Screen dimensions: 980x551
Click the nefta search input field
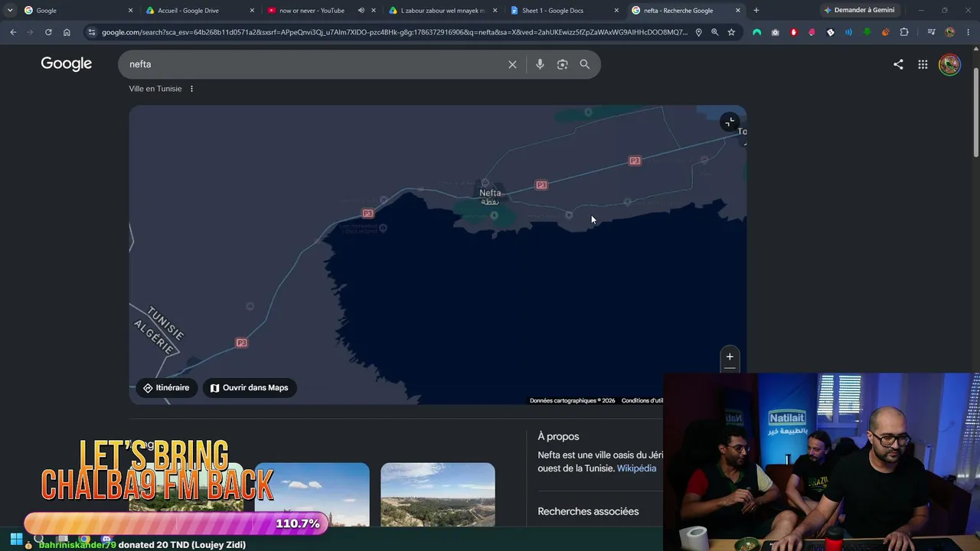pos(314,64)
